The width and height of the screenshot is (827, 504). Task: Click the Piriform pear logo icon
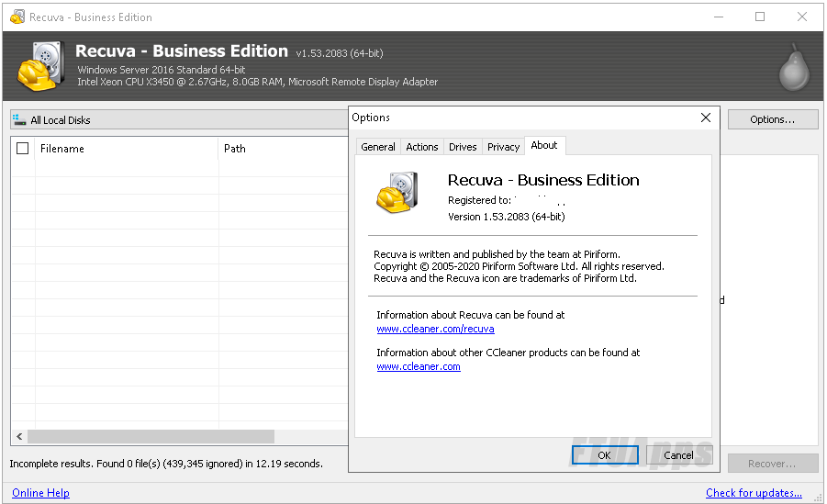click(x=791, y=67)
